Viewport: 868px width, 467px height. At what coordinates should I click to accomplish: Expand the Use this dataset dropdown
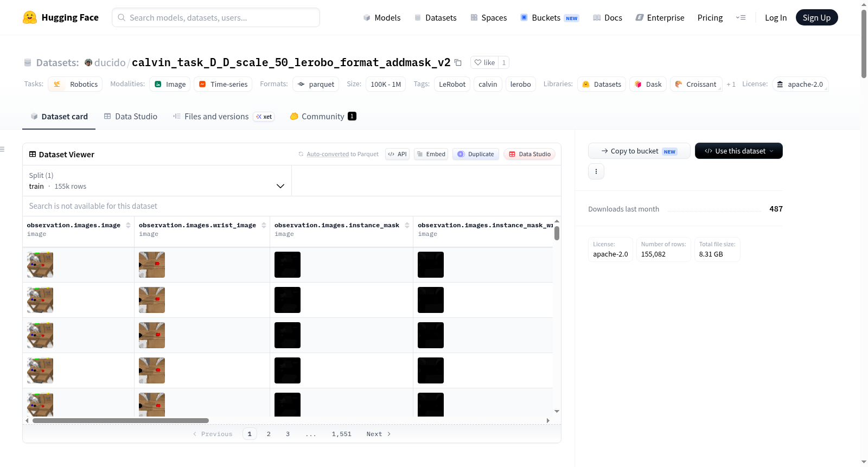[x=739, y=151]
